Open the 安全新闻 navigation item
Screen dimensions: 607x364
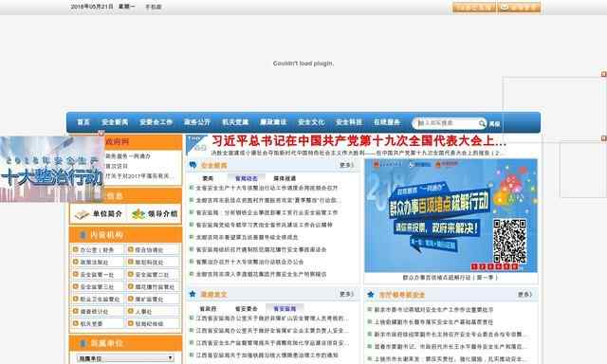click(115, 122)
